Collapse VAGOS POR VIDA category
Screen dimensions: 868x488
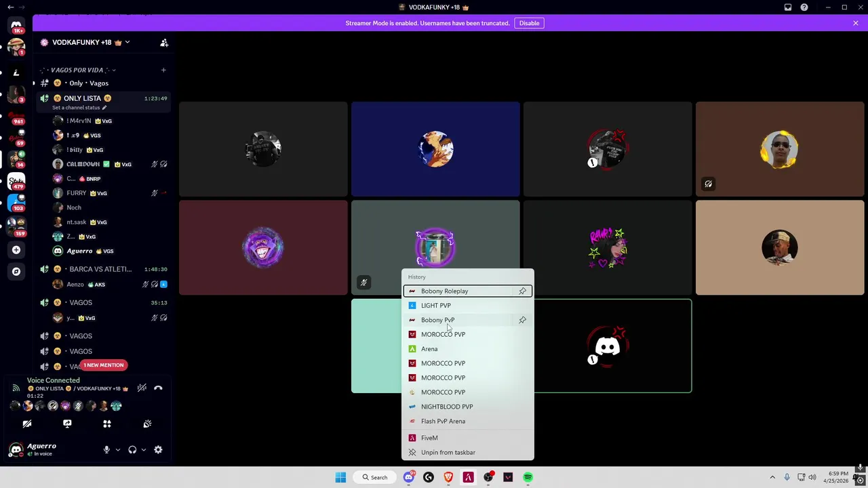pyautogui.click(x=78, y=70)
